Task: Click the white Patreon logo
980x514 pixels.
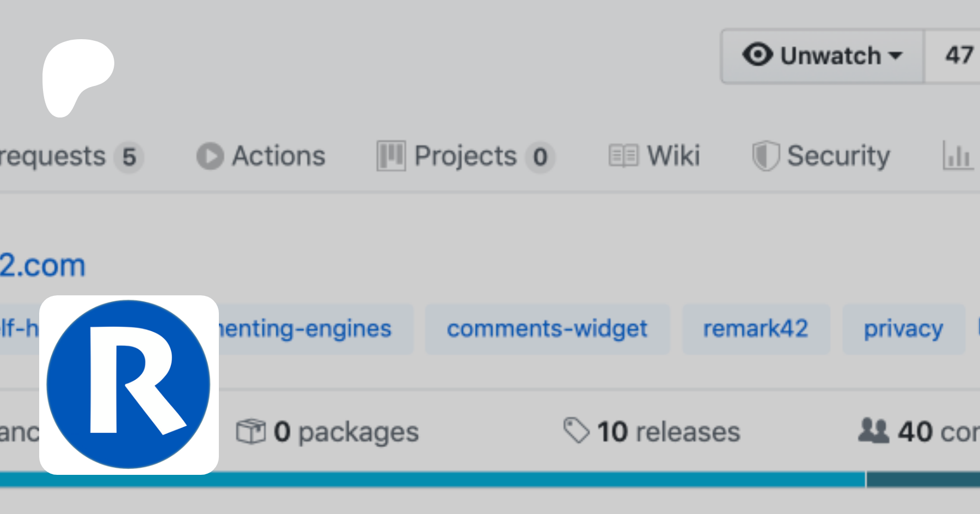Action: pos(77,76)
